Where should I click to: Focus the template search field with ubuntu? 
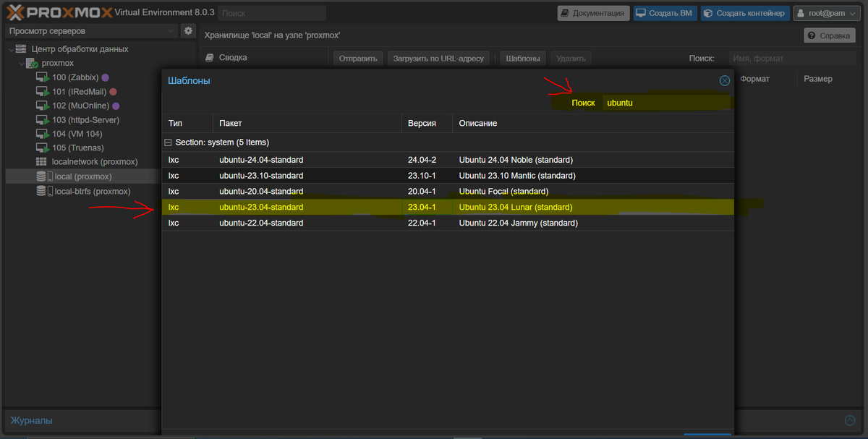[665, 103]
